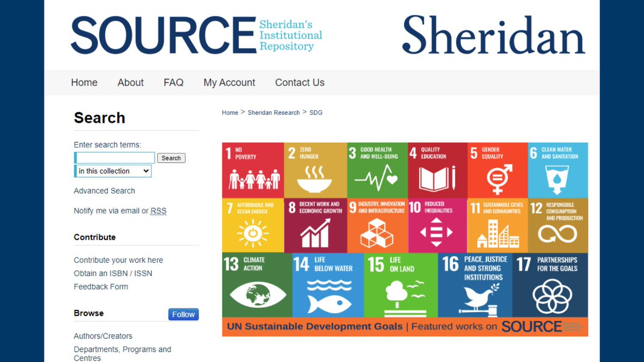Select the Quality Education goal 4 tile
The height and width of the screenshot is (362, 644).
[x=437, y=170]
